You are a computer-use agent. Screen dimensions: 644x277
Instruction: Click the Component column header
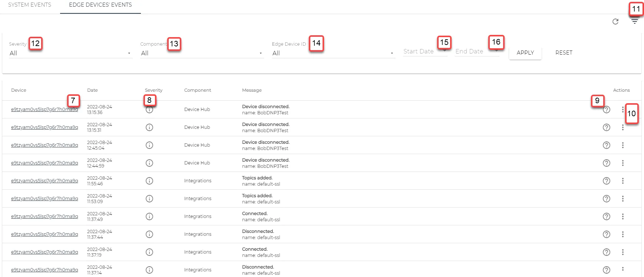pyautogui.click(x=198, y=90)
